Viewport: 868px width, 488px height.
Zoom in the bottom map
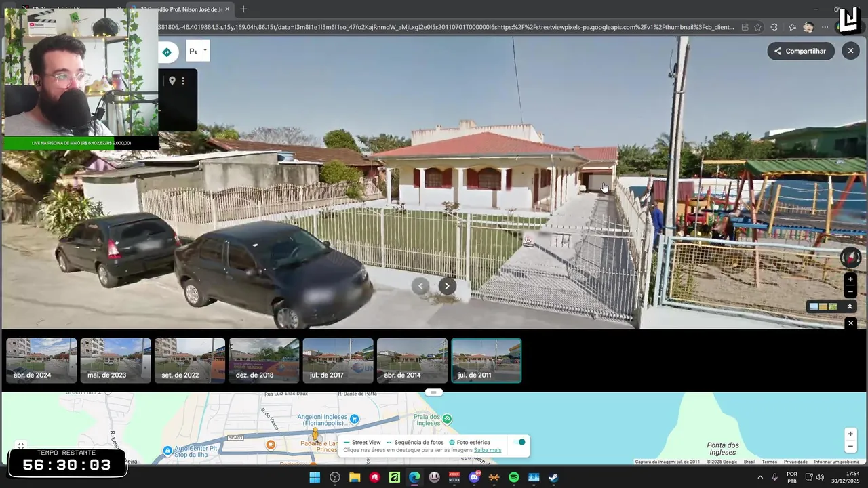(x=850, y=434)
